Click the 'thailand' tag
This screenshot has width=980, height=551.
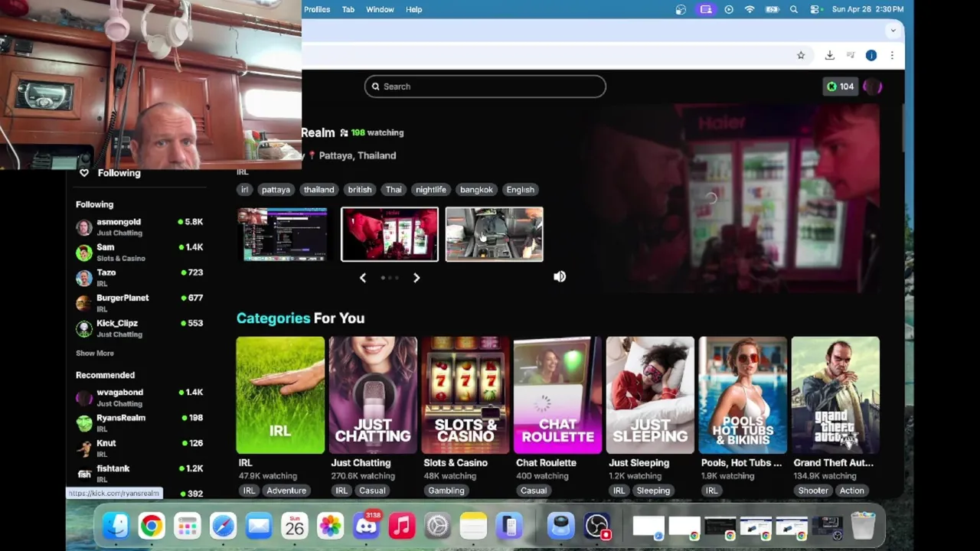coord(318,190)
